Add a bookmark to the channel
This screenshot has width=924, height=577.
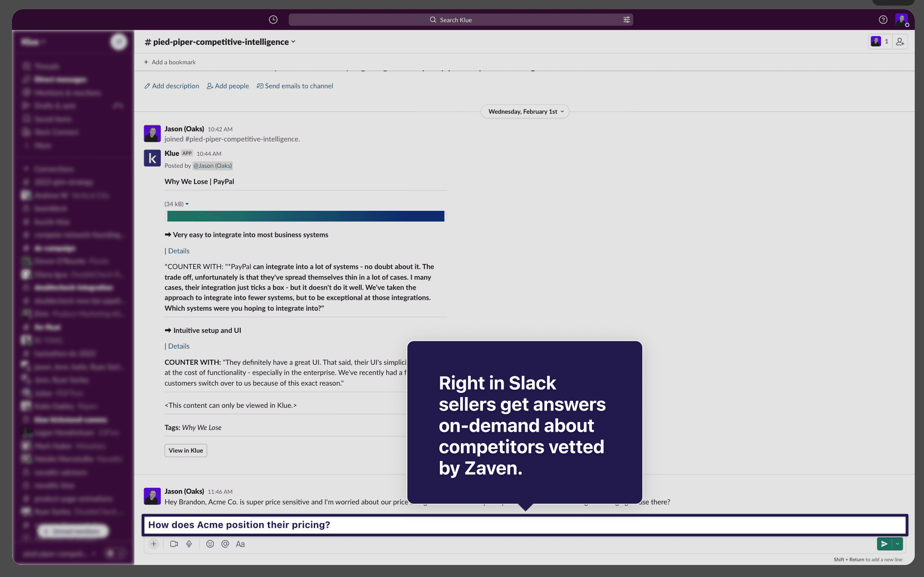170,62
